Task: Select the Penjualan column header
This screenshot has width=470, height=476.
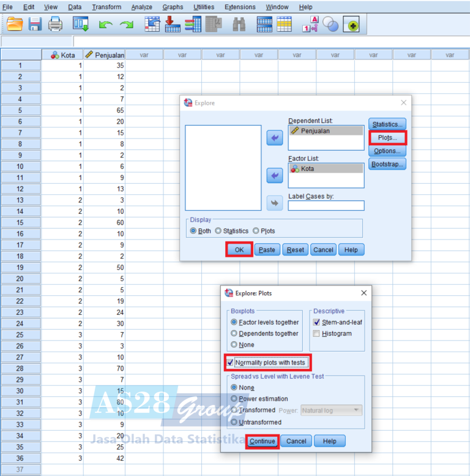Action: [104, 55]
